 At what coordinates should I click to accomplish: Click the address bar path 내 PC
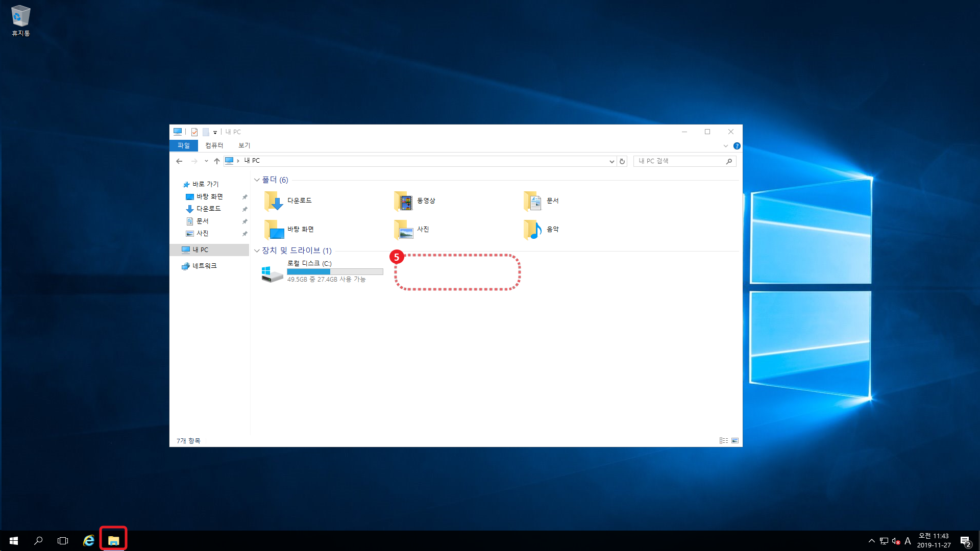(252, 161)
